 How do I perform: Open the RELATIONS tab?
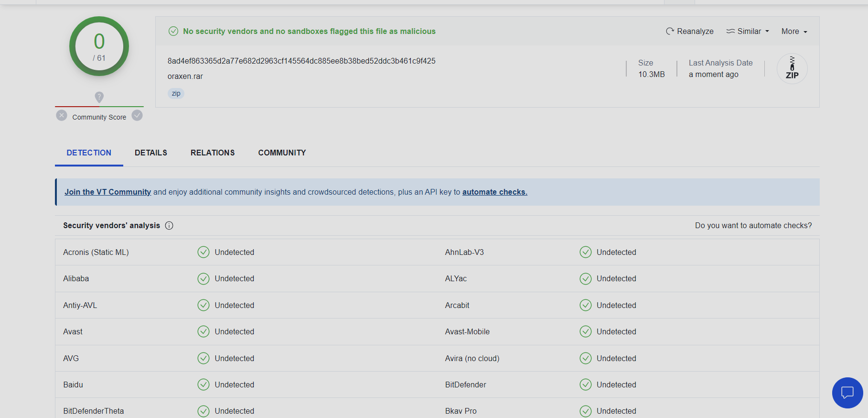tap(213, 153)
